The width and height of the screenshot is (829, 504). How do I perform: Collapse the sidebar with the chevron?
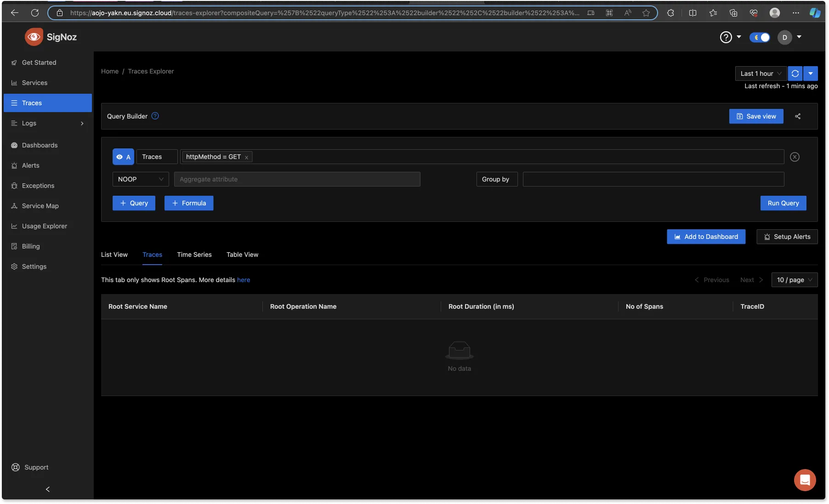(x=48, y=489)
